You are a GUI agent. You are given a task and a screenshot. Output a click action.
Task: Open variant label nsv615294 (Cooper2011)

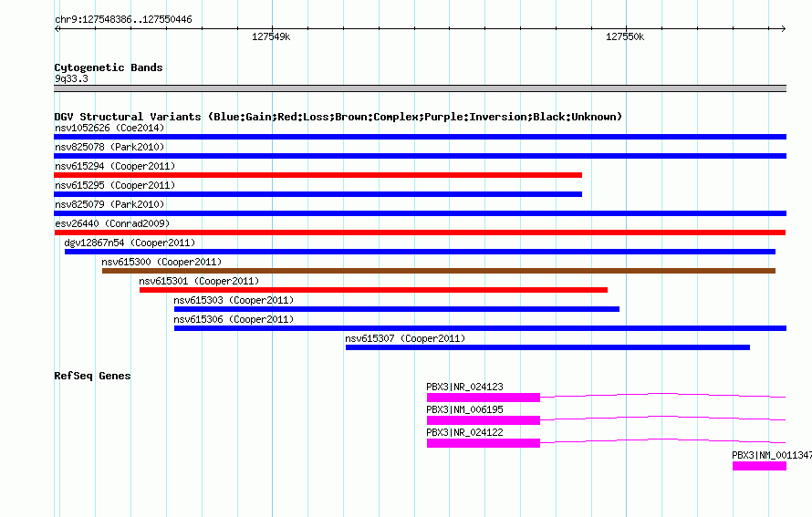115,166
